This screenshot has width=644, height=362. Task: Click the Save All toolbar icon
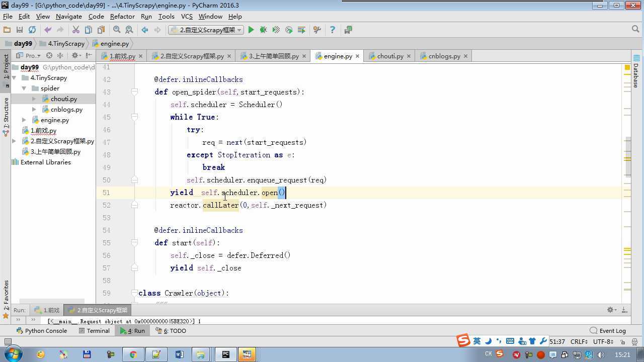20,30
